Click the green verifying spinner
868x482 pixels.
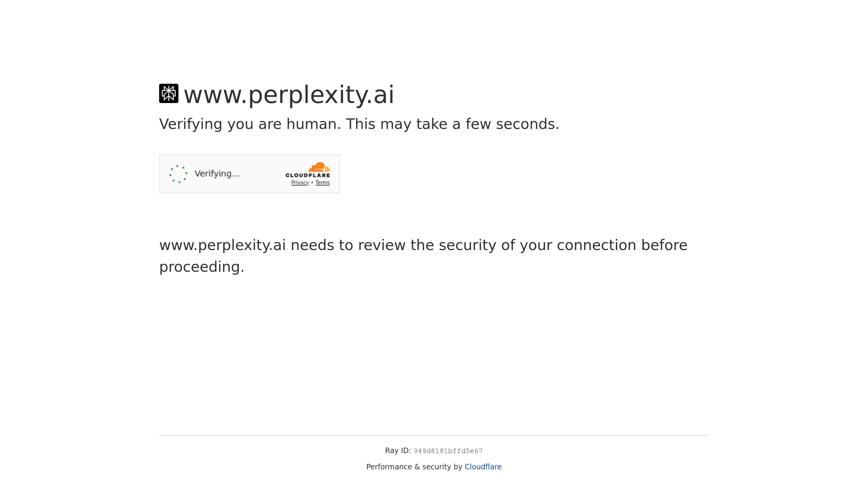tap(178, 174)
